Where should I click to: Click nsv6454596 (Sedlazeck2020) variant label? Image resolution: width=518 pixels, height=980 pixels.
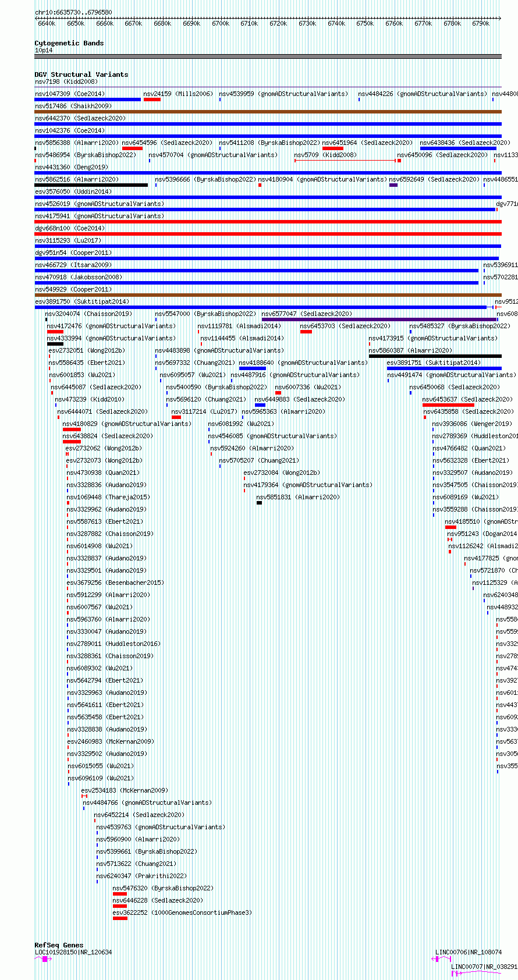click(x=167, y=143)
